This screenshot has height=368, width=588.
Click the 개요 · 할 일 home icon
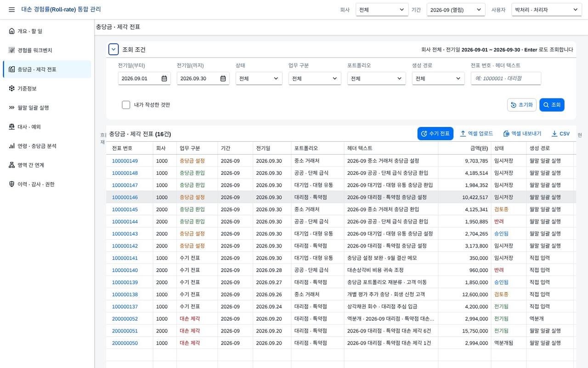point(11,31)
